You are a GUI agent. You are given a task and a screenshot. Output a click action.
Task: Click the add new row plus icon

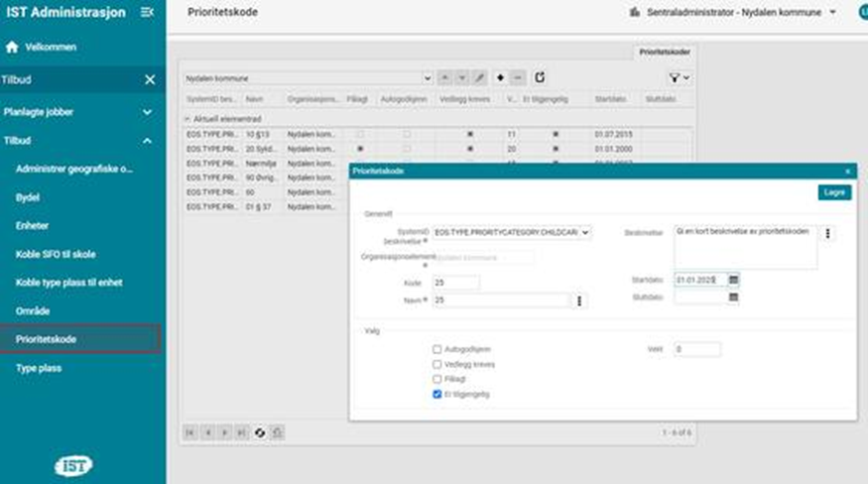click(500, 77)
